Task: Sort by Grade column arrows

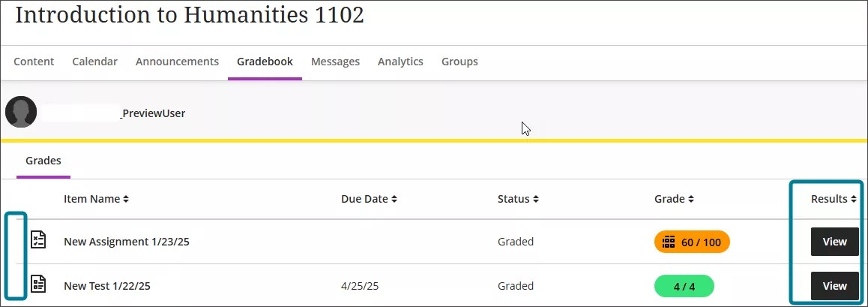Action: tap(691, 200)
